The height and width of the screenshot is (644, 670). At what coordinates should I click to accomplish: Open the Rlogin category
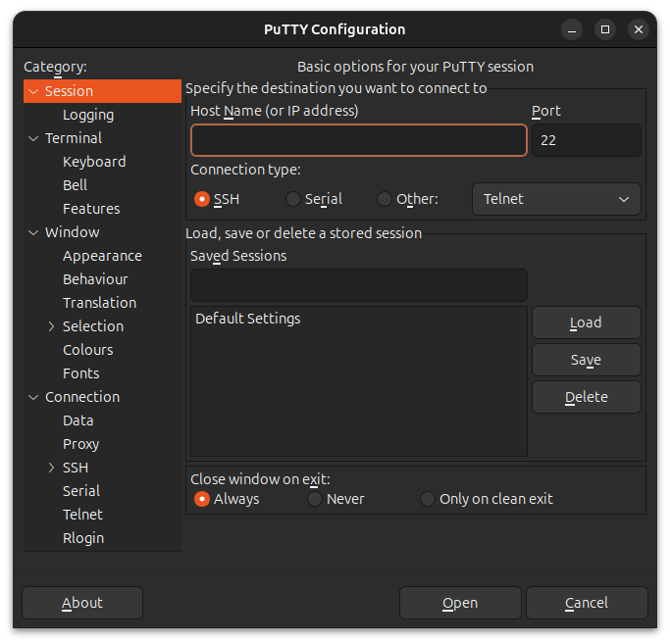tap(83, 538)
